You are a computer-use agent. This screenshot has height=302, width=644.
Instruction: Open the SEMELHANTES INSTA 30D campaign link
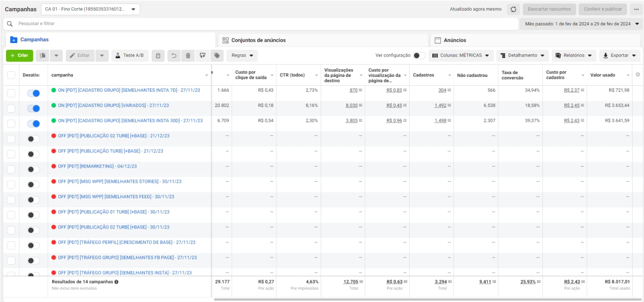pyautogui.click(x=130, y=121)
